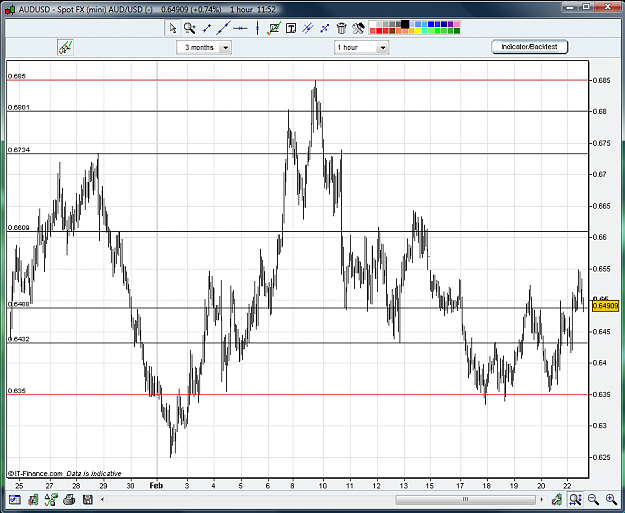Minimize the AUDUSD chart window
This screenshot has height=513, width=625.
click(x=570, y=6)
